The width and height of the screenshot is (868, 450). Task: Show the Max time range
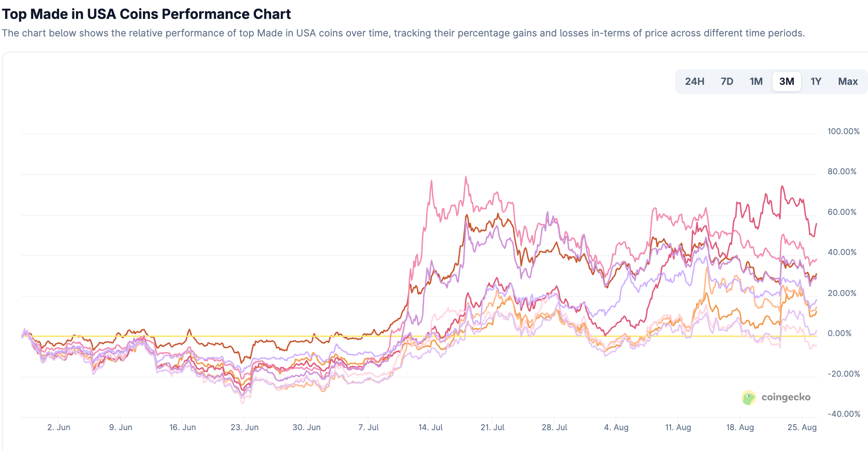[x=848, y=82]
